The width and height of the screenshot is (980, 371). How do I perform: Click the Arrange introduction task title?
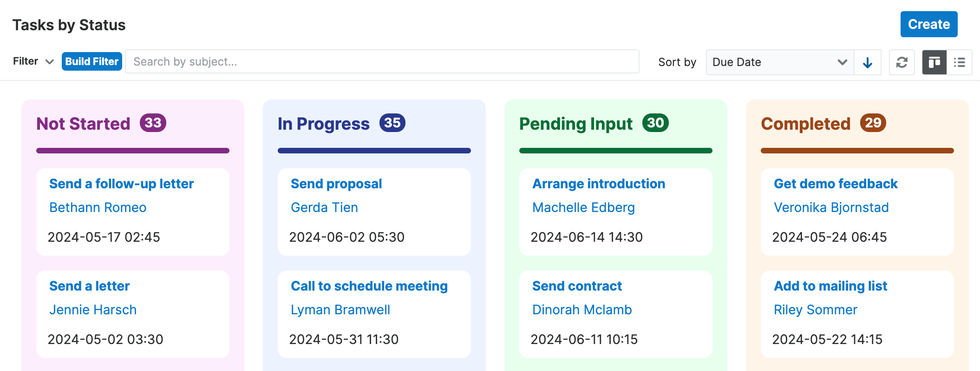tap(599, 184)
